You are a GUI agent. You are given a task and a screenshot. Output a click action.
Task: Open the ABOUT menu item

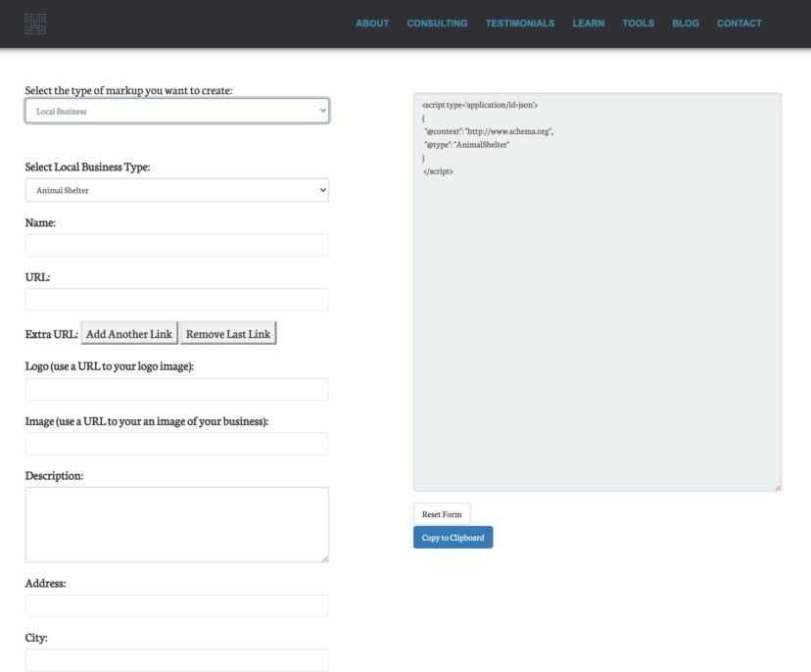click(372, 24)
